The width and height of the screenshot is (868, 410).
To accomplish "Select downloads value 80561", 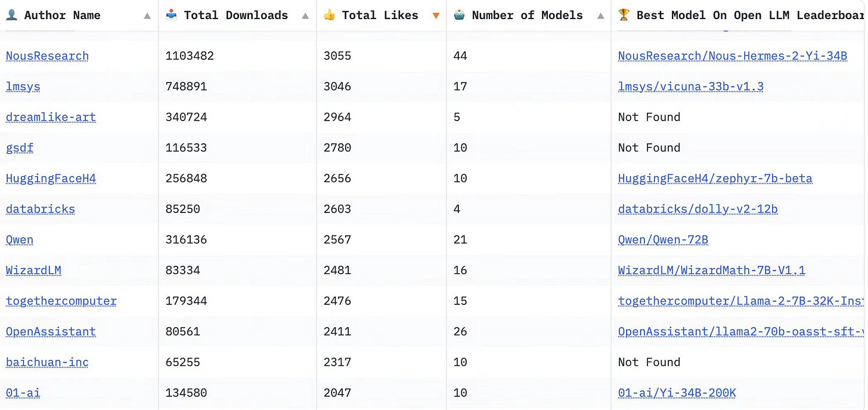I will tap(182, 332).
